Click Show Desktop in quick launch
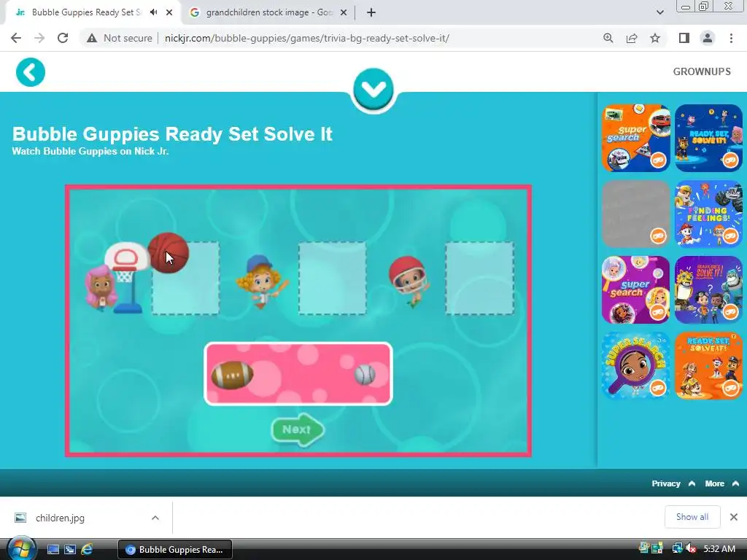 (53, 550)
